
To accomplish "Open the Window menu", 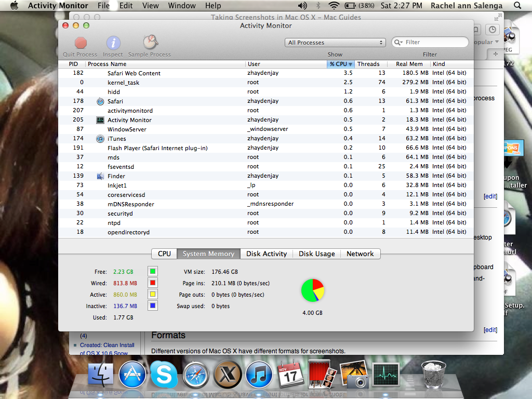I will click(x=182, y=5).
